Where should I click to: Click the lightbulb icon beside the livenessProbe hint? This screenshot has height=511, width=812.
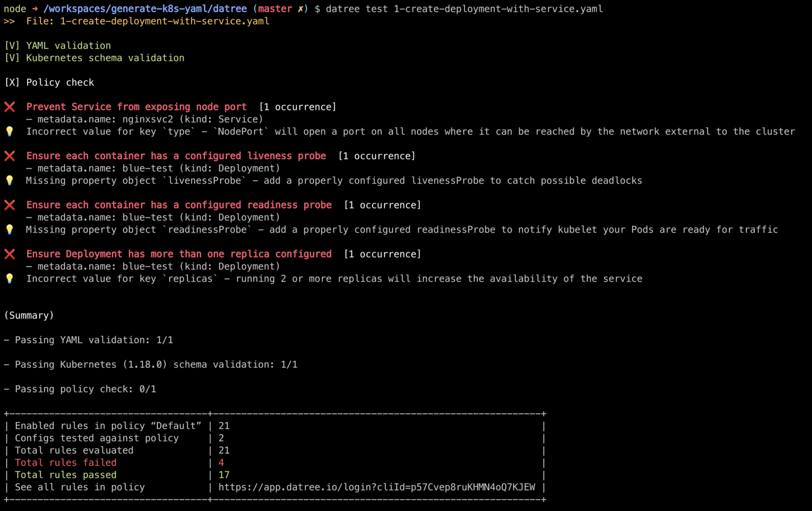[x=10, y=180]
